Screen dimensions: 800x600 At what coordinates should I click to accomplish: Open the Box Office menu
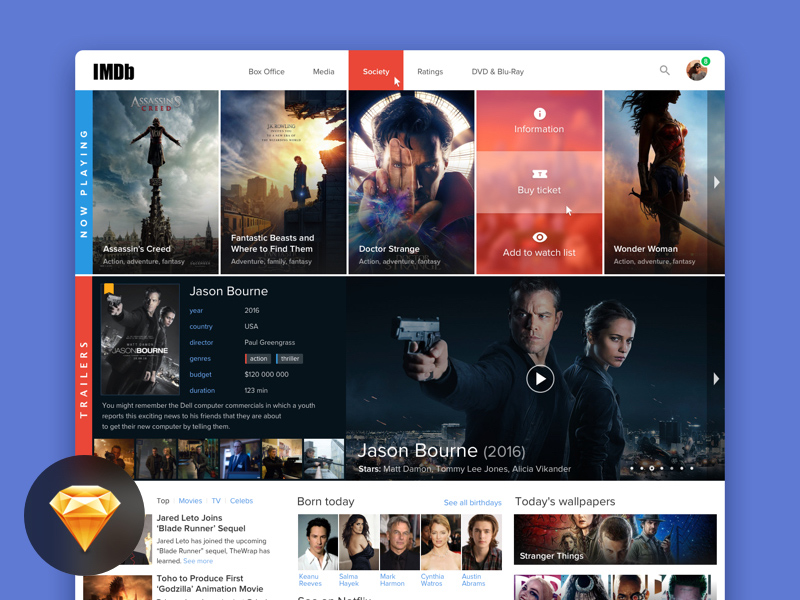(x=266, y=72)
